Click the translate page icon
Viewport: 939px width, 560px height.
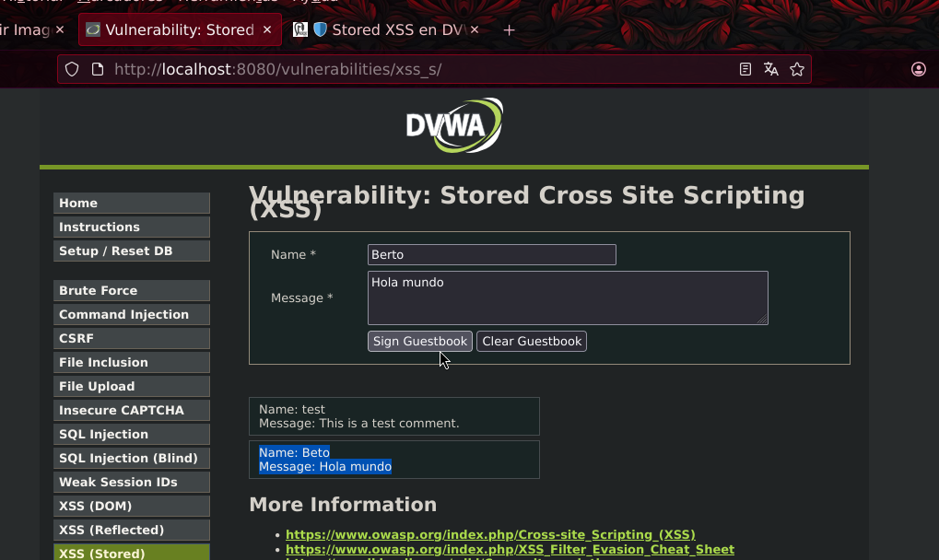coord(770,69)
